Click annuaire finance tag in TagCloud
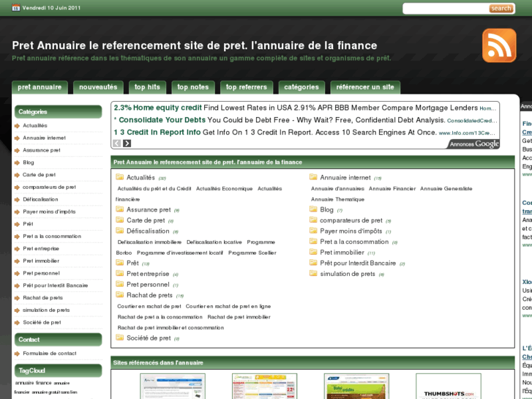 coord(33,383)
